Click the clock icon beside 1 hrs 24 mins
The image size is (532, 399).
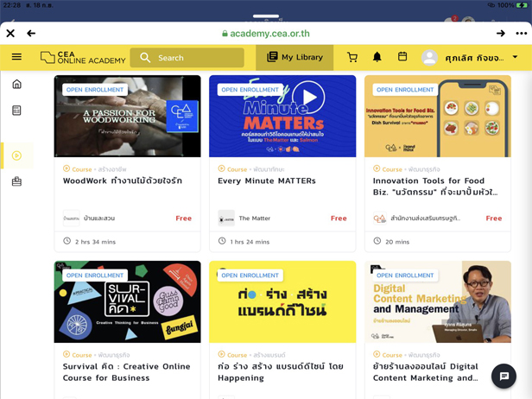[222, 241]
